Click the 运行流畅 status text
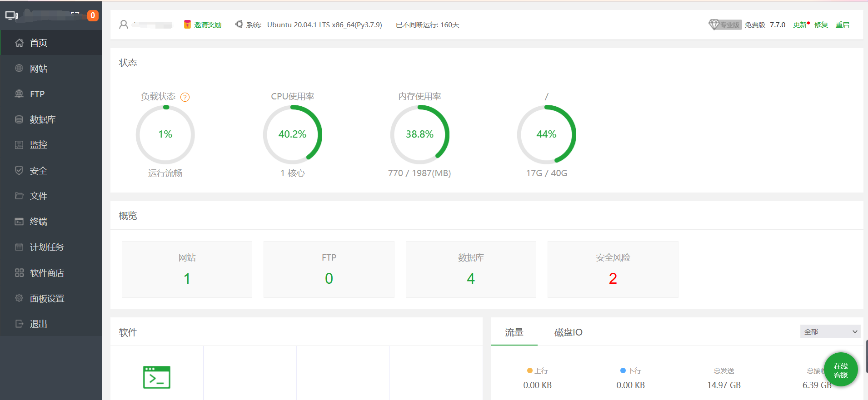868x400 pixels. [165, 173]
